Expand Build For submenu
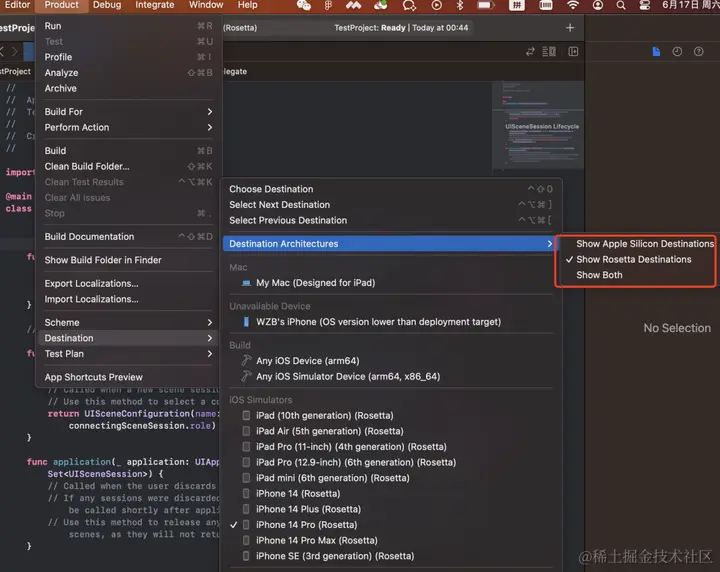The image size is (720, 572). pos(129,112)
